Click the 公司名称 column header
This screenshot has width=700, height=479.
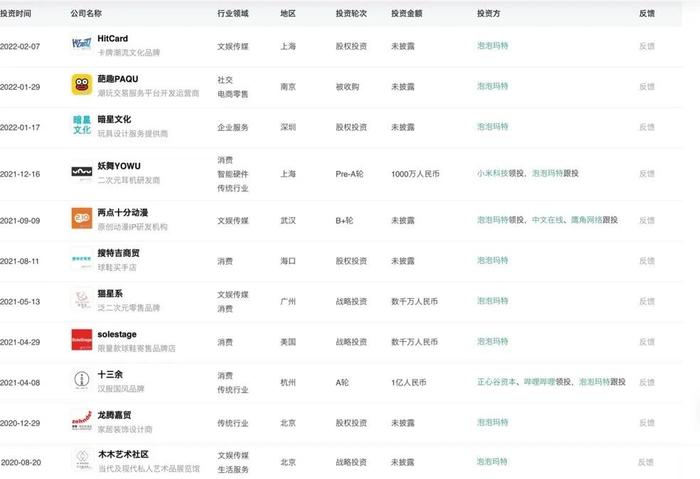coord(86,13)
